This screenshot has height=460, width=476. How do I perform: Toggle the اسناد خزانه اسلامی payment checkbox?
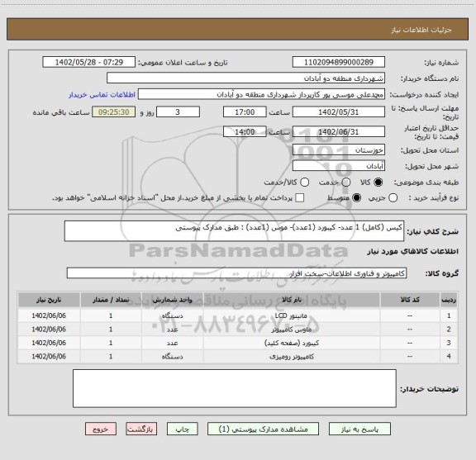tap(300, 198)
